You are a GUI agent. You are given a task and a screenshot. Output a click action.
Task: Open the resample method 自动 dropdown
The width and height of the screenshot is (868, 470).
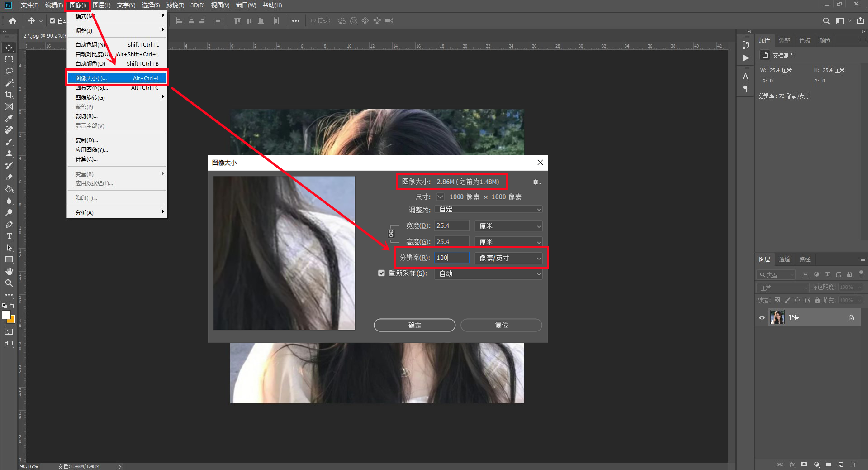point(489,274)
